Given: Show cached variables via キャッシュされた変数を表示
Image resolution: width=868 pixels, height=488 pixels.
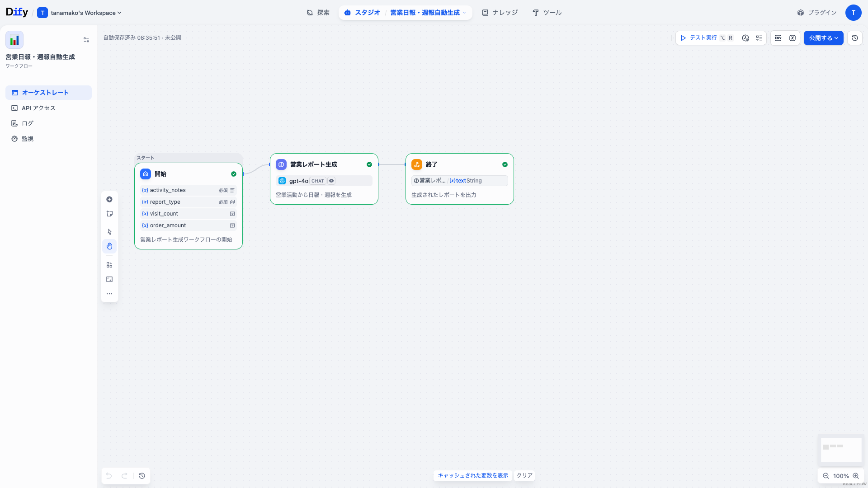Looking at the screenshot, I should (x=472, y=475).
